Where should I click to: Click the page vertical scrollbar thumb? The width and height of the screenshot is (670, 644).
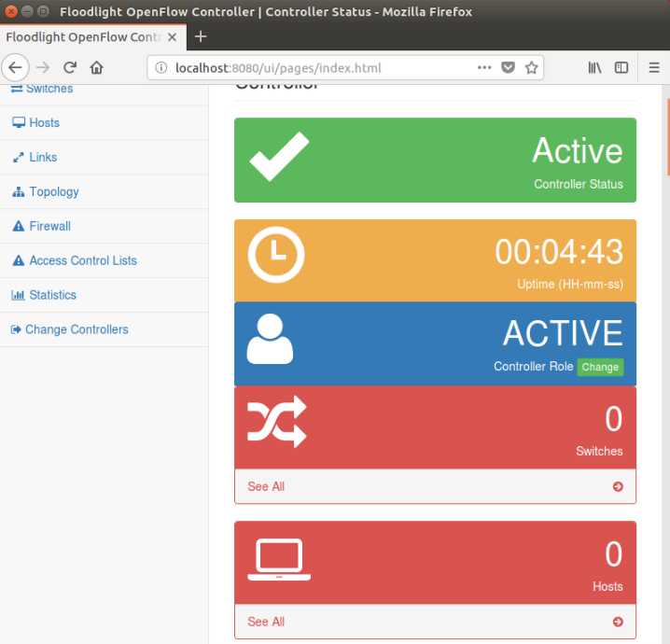(668, 137)
